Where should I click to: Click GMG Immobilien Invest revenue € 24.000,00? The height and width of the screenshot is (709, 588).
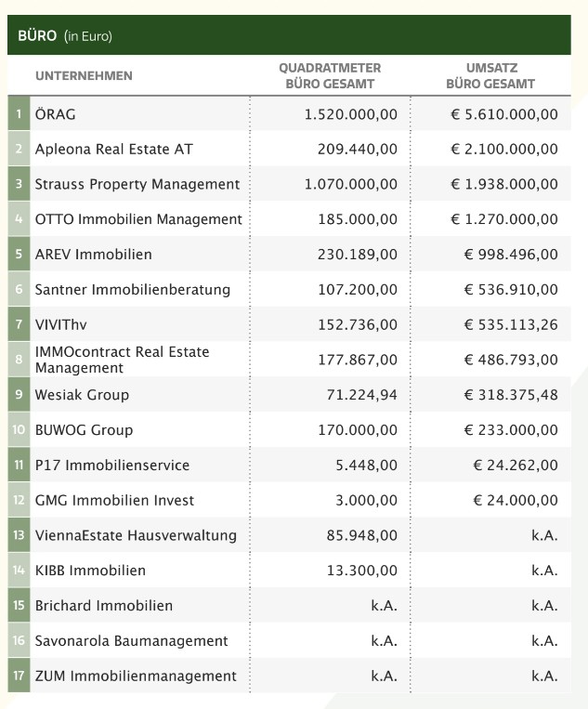click(x=515, y=500)
